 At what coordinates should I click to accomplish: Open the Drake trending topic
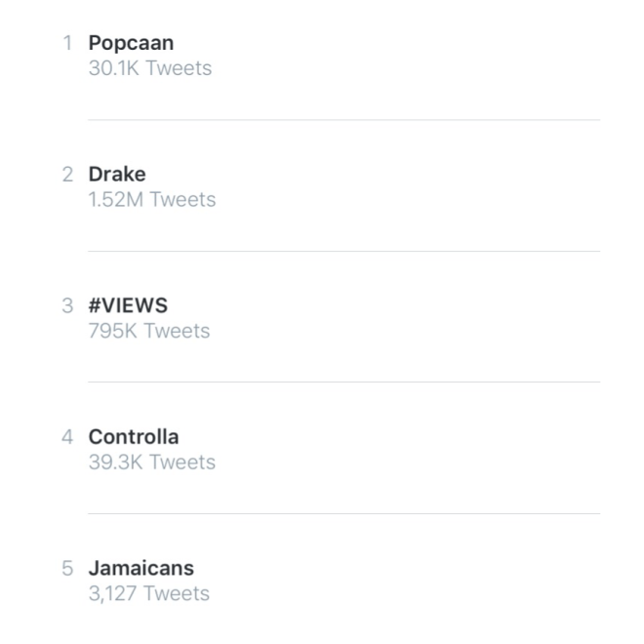pos(117,175)
